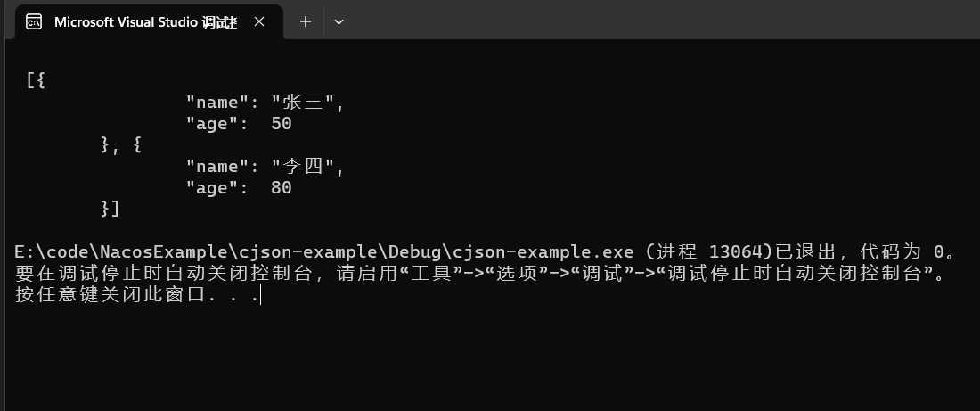Screen dimensions: 980x411
Task: Click the "}, {" object separator line
Action: tap(121, 145)
